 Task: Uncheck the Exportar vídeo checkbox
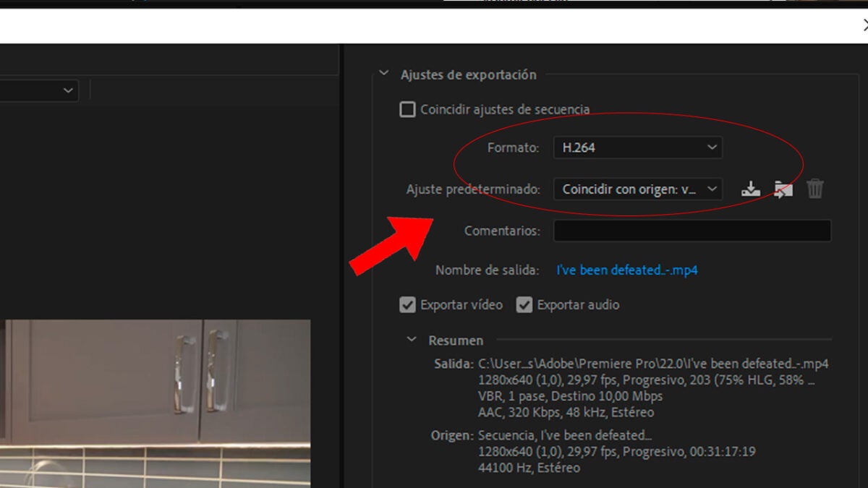(x=408, y=305)
